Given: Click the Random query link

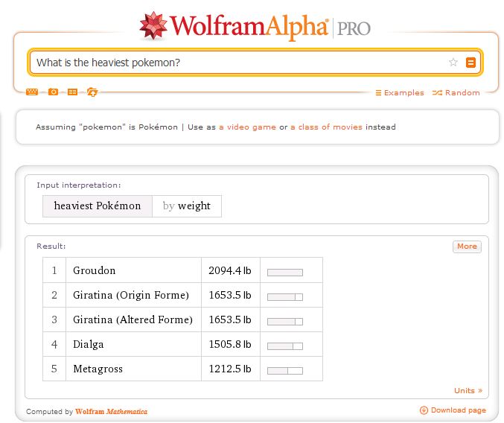Looking at the screenshot, I should point(456,93).
